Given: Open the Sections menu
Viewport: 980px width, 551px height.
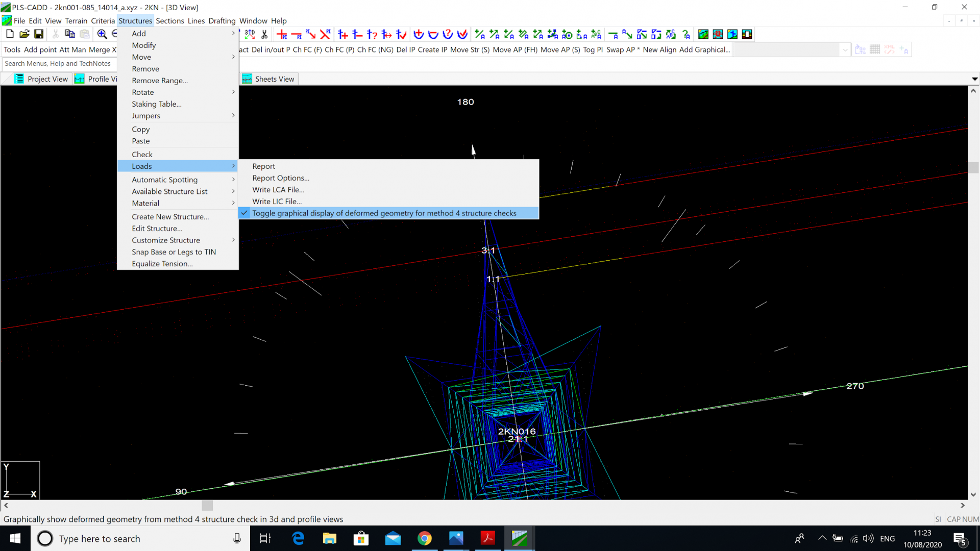Looking at the screenshot, I should point(170,21).
